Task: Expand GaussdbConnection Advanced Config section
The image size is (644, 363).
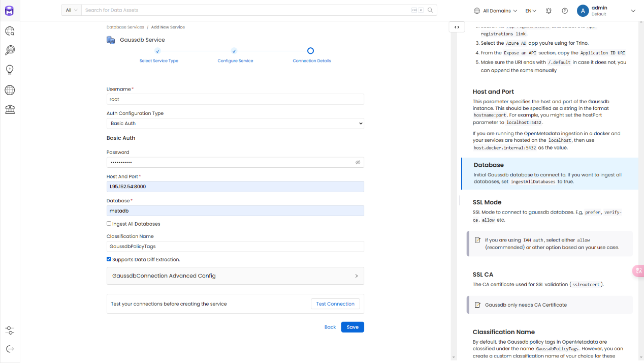Action: pos(235,276)
